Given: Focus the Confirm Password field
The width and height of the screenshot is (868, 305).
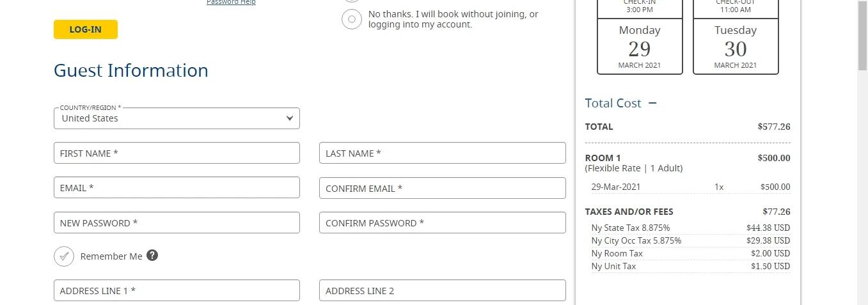Looking at the screenshot, I should [442, 223].
